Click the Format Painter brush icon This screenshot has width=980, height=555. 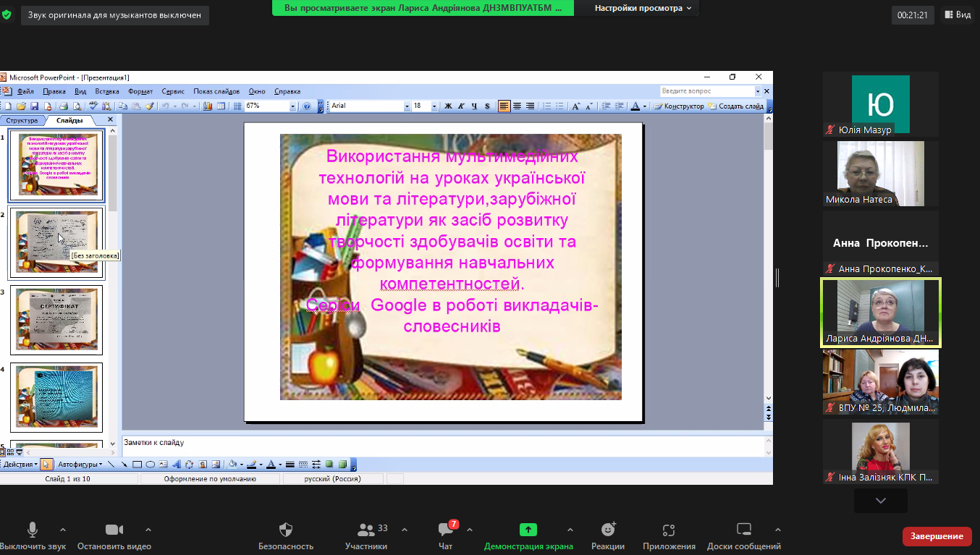pyautogui.click(x=150, y=106)
